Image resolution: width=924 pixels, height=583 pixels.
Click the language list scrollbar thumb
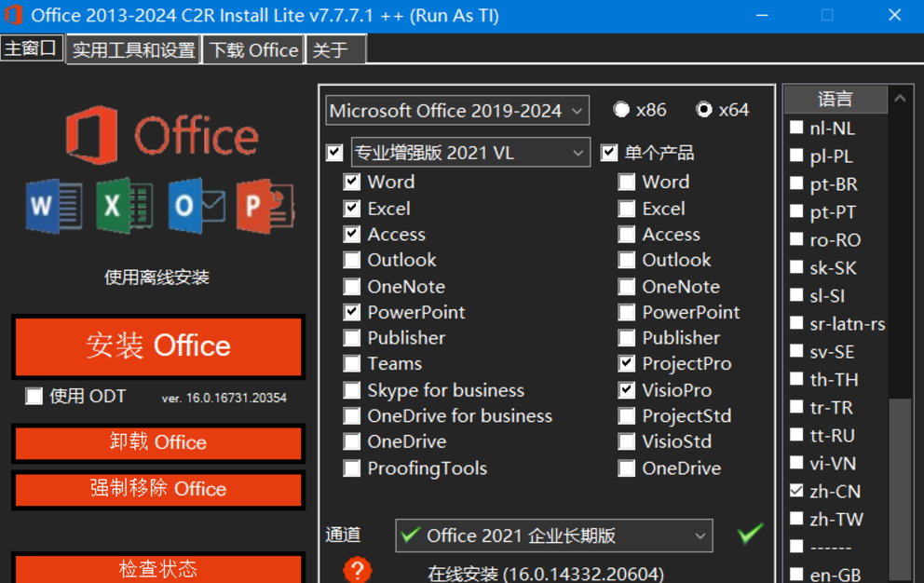point(900,489)
